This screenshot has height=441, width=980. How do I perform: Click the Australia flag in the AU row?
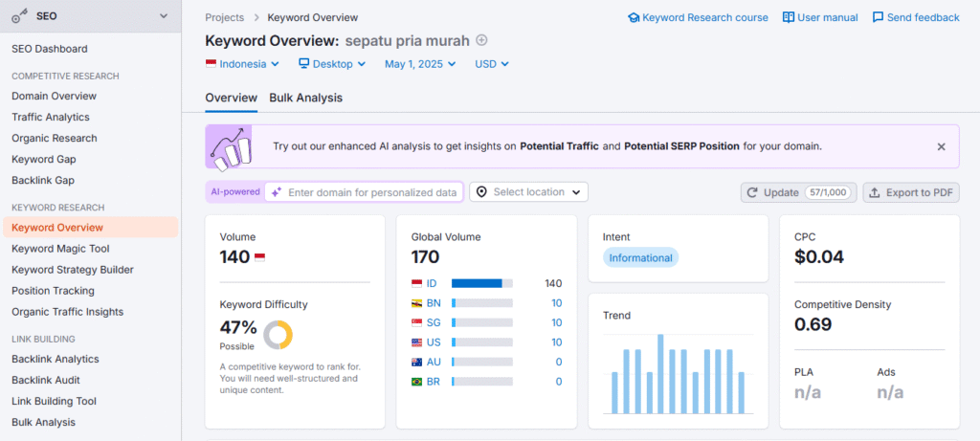[416, 362]
